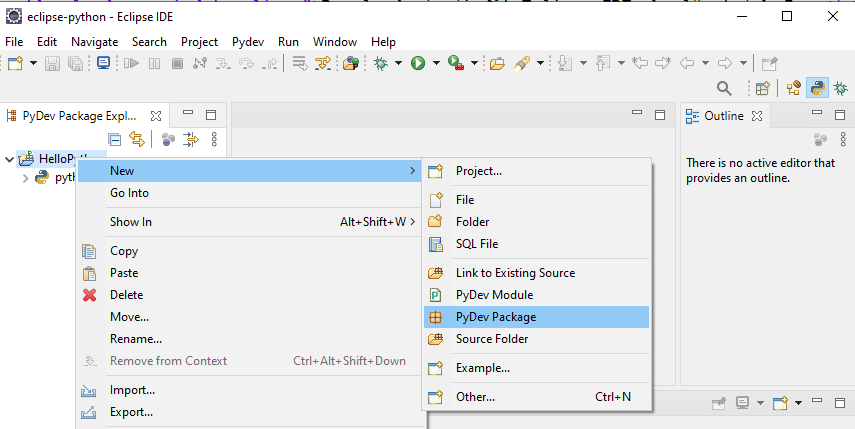Image resolution: width=855 pixels, height=429 pixels.
Task: Open the Pydev menu
Action: (248, 42)
